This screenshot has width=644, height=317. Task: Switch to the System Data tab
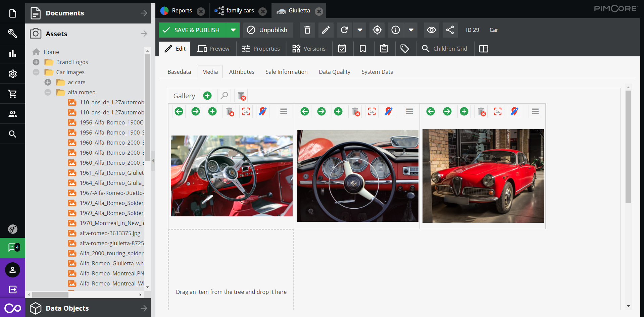(x=377, y=72)
